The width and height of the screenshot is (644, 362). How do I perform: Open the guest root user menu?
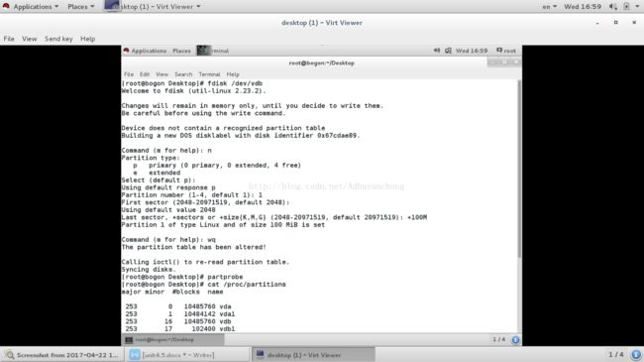click(x=506, y=51)
